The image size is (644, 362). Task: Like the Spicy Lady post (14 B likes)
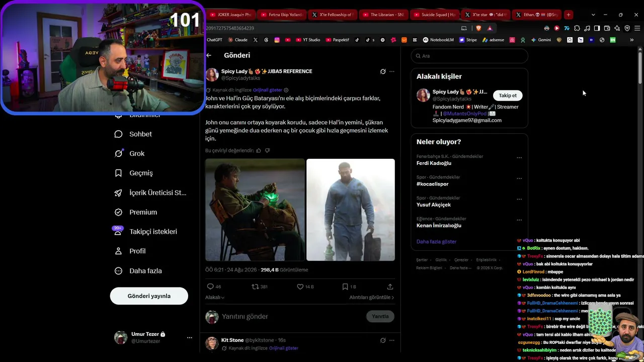coord(300,287)
